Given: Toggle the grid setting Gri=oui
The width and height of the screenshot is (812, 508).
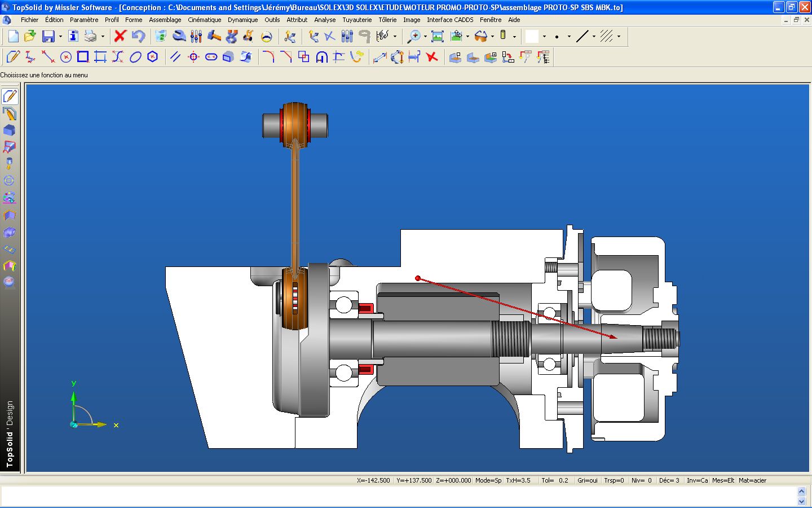Looking at the screenshot, I should click(x=587, y=480).
